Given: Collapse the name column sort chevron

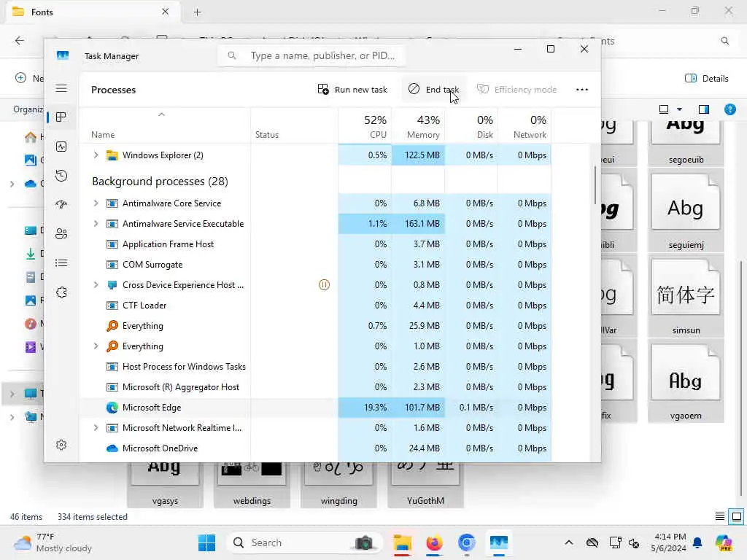Looking at the screenshot, I should [x=161, y=114].
